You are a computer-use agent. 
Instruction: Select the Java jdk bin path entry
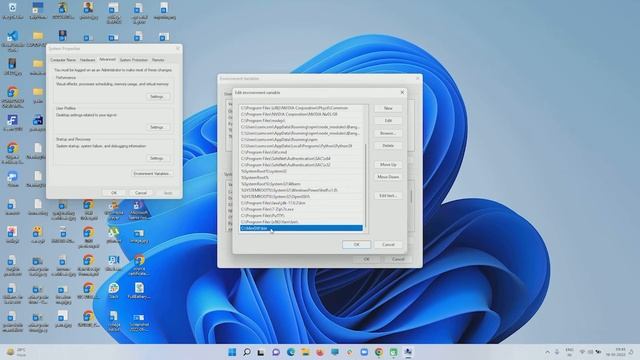pyautogui.click(x=301, y=203)
